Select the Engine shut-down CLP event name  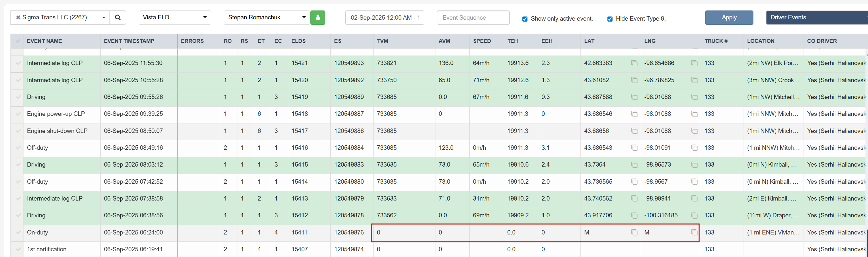[57, 131]
